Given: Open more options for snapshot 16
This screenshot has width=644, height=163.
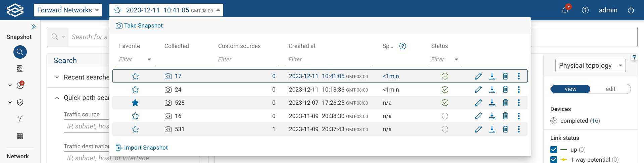Looking at the screenshot, I should pyautogui.click(x=519, y=116).
